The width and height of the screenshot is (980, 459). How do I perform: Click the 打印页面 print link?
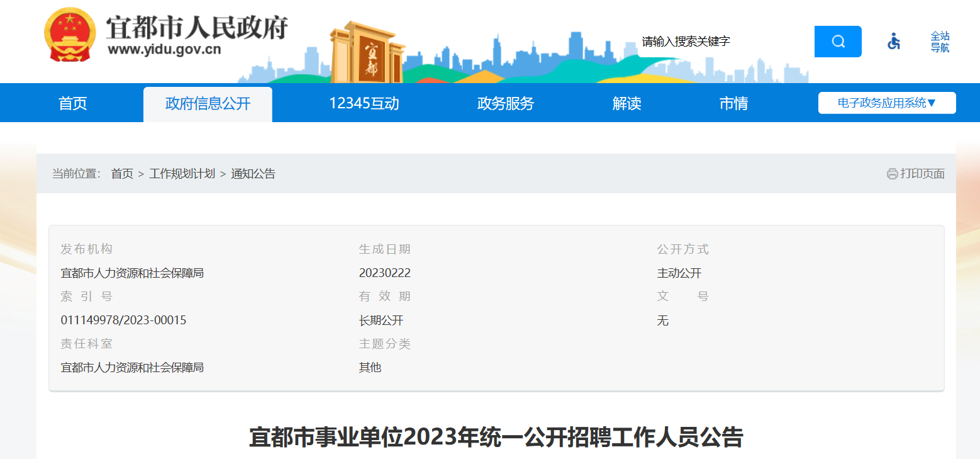922,174
